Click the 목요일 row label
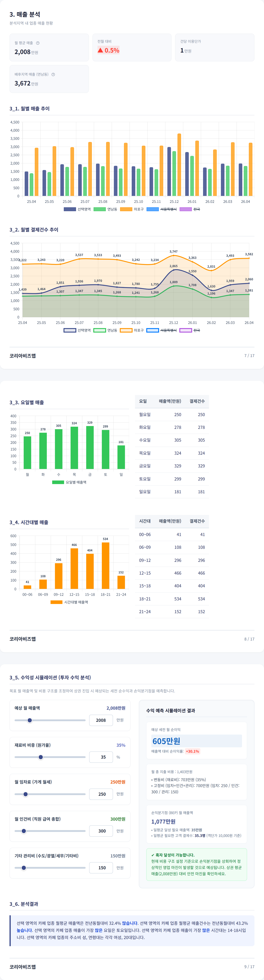264x980 pixels. click(145, 453)
